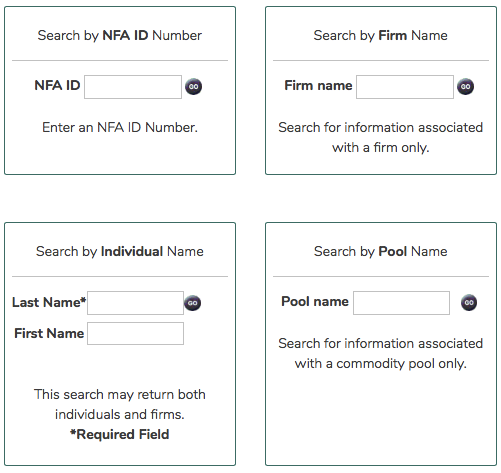The height and width of the screenshot is (473, 501).
Task: Click the bold NFA ID field label
Action: pyautogui.click(x=57, y=85)
